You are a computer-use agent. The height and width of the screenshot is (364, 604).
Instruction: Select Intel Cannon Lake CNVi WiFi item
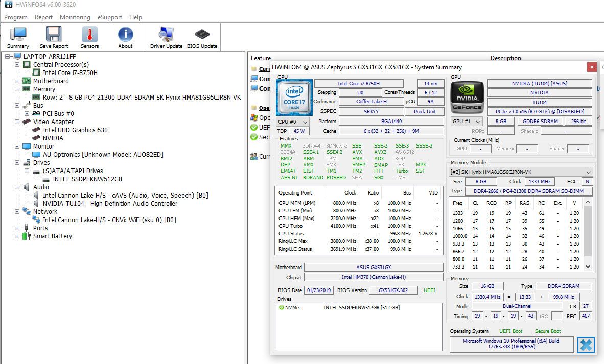pos(109,220)
